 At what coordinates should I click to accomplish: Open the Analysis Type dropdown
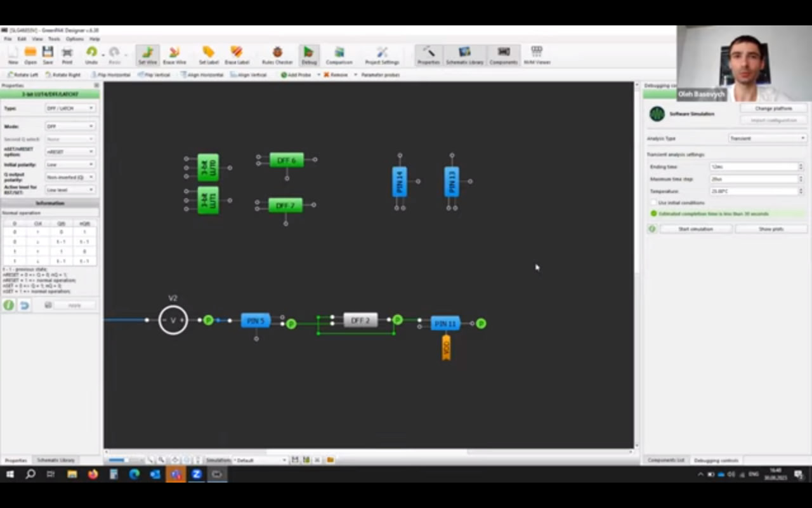pyautogui.click(x=767, y=138)
